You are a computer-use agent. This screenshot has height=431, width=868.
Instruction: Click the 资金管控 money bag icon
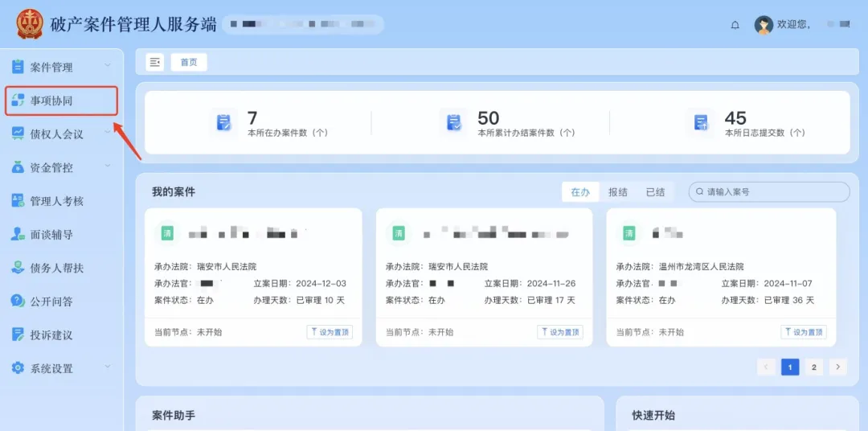pos(18,167)
